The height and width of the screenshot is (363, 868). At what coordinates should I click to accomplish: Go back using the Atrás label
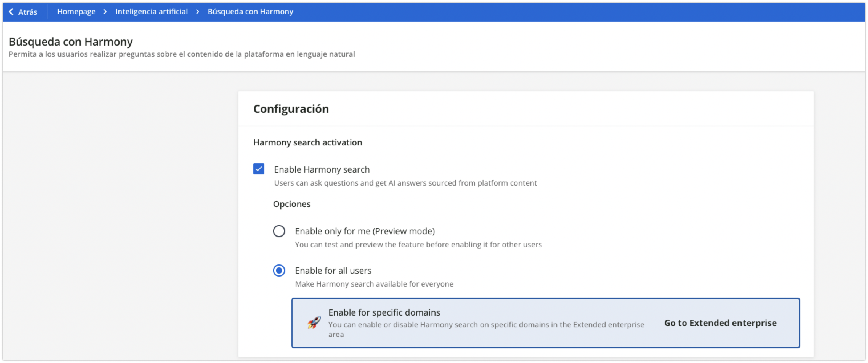coord(28,12)
